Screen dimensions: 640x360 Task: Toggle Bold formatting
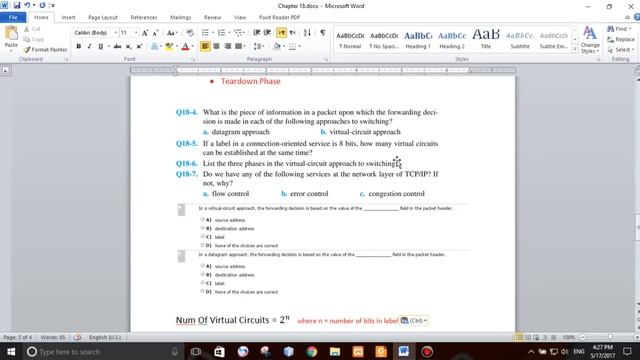78,46
